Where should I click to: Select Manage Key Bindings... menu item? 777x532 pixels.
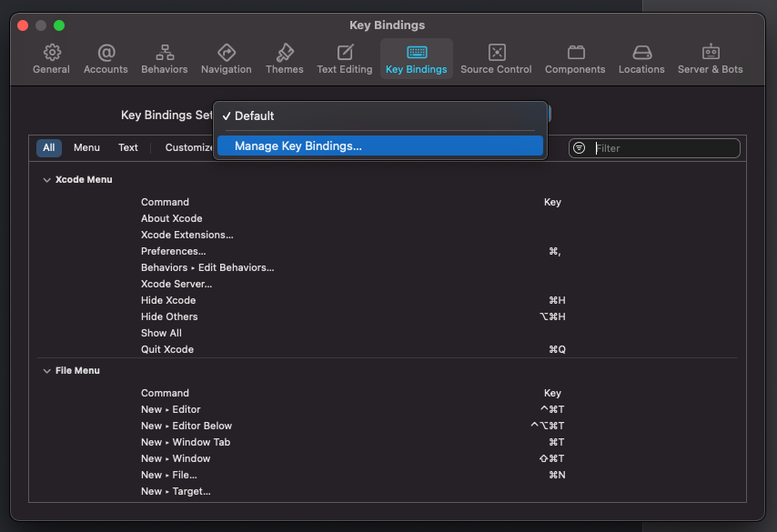[380, 146]
